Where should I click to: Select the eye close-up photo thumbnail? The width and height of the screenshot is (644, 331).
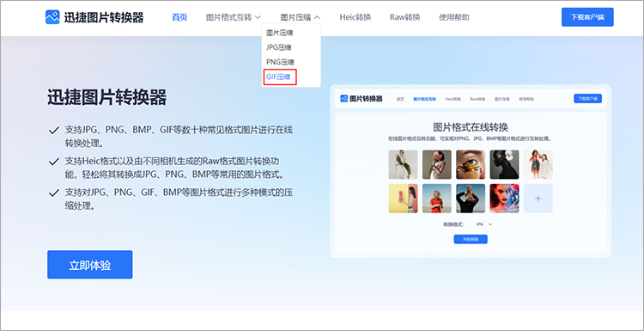(x=471, y=164)
